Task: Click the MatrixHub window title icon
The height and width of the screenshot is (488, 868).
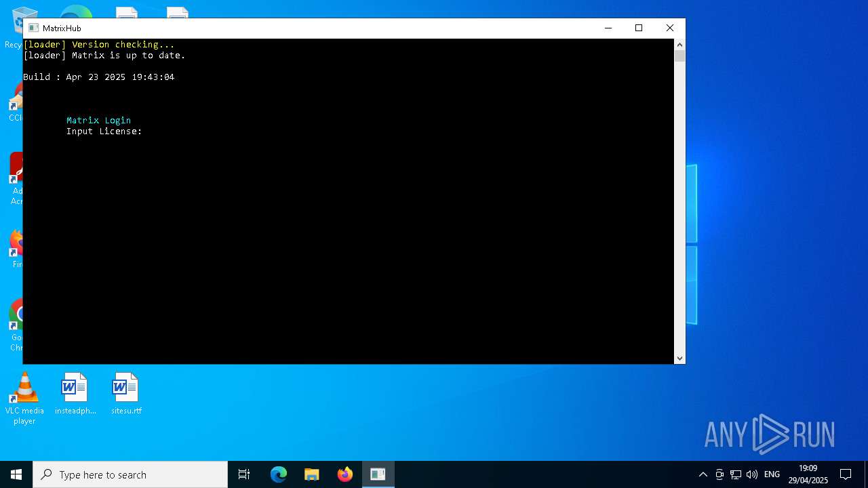Action: (33, 28)
